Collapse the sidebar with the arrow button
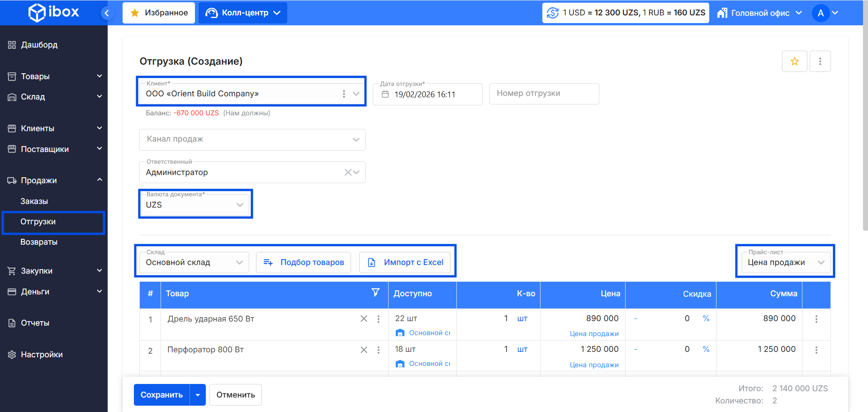Image resolution: width=868 pixels, height=412 pixels. click(x=107, y=13)
